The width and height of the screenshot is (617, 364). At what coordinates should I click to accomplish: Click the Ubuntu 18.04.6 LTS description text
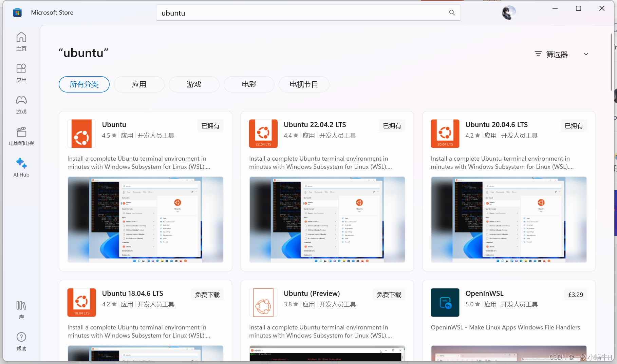tap(139, 331)
